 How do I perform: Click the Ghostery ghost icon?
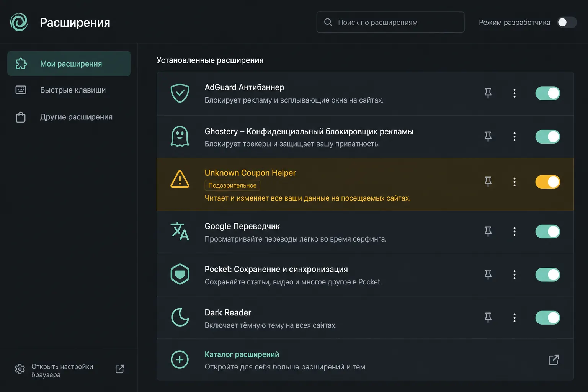tap(180, 137)
